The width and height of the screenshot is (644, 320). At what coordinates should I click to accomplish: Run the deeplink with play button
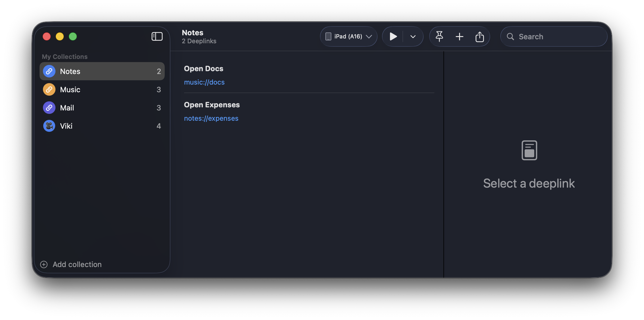393,36
